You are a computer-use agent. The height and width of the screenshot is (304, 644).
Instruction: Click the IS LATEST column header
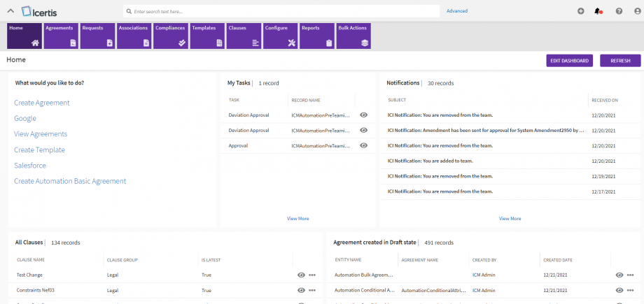(x=211, y=260)
